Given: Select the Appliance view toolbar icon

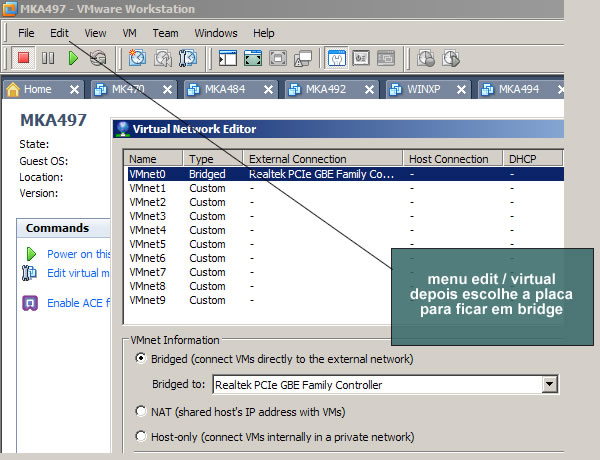Looking at the screenshot, I should tap(361, 58).
